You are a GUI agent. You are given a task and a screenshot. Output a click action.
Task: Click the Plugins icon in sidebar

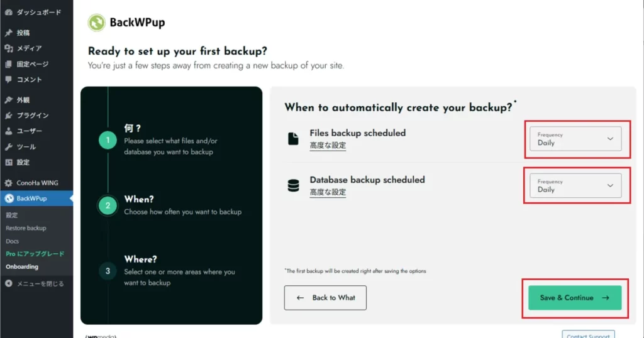(9, 116)
